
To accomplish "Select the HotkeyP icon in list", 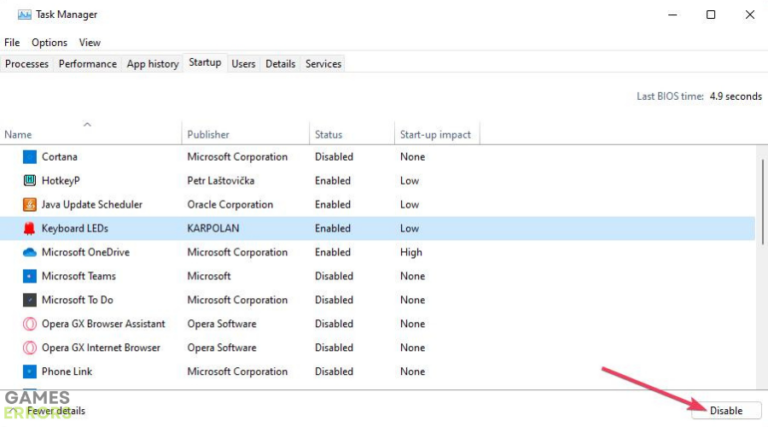I will tap(30, 181).
